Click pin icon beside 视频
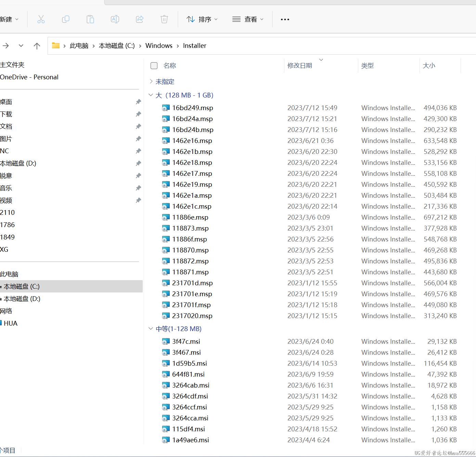 point(138,200)
